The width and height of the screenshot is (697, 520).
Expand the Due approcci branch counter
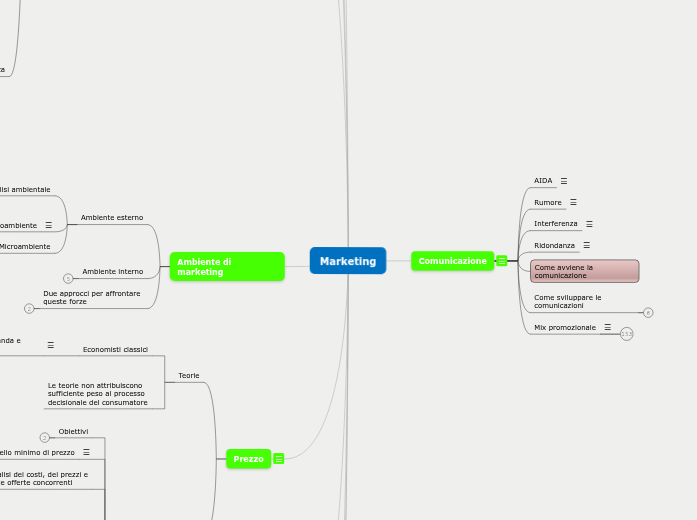pos(29,308)
